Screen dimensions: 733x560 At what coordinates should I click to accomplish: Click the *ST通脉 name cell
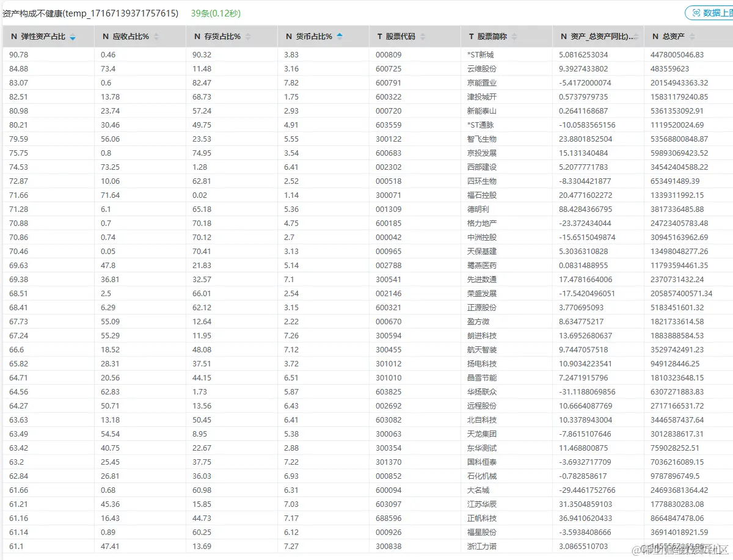[x=480, y=125]
